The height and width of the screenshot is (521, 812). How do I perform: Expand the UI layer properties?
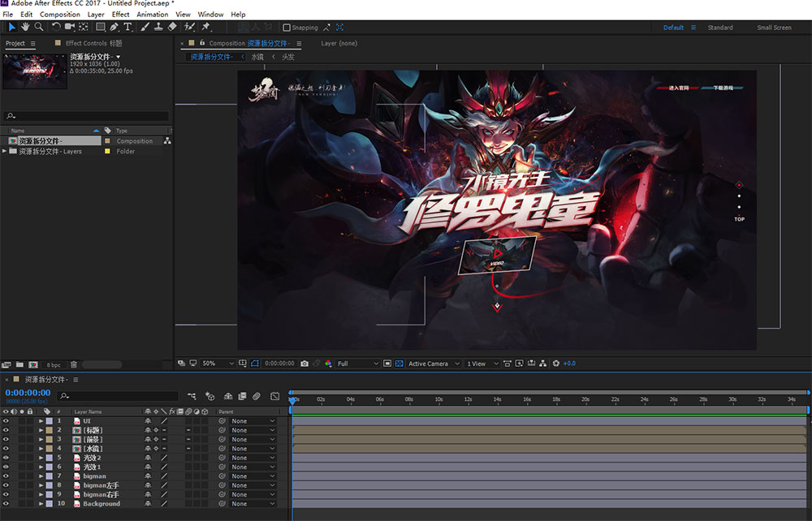(x=41, y=421)
